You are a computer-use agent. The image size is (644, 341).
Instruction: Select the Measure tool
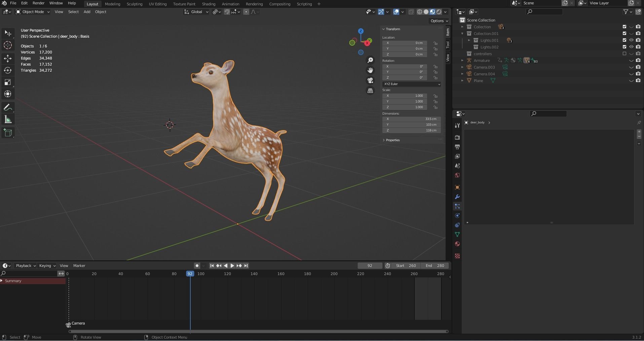click(x=8, y=119)
